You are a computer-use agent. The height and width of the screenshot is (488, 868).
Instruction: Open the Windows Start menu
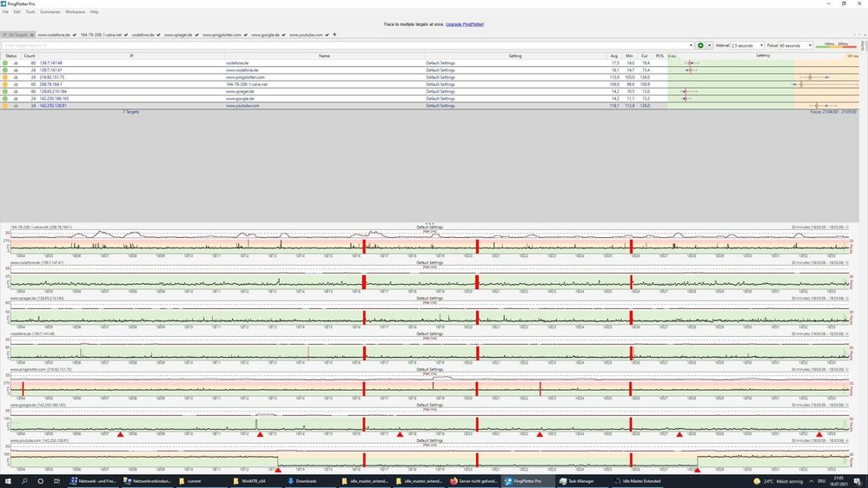[x=8, y=481]
